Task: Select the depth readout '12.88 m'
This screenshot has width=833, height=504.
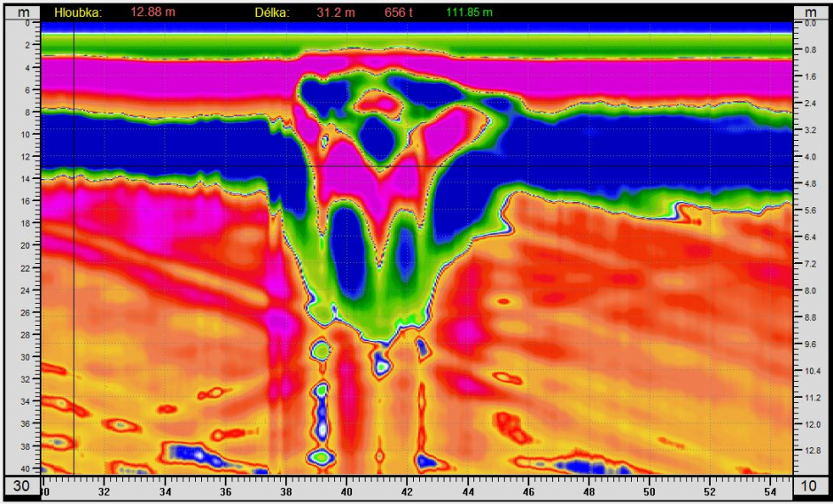Action: tap(153, 12)
